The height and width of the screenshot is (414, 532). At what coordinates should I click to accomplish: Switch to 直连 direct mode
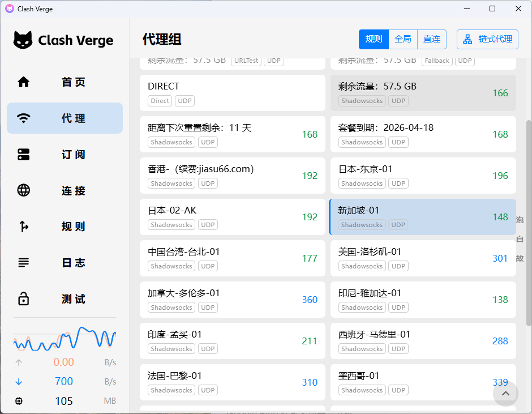click(x=431, y=39)
